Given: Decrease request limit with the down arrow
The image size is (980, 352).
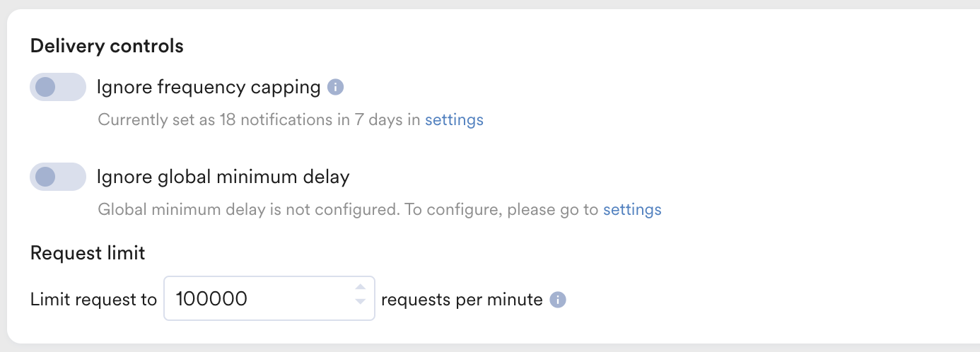Looking at the screenshot, I should click(360, 302).
